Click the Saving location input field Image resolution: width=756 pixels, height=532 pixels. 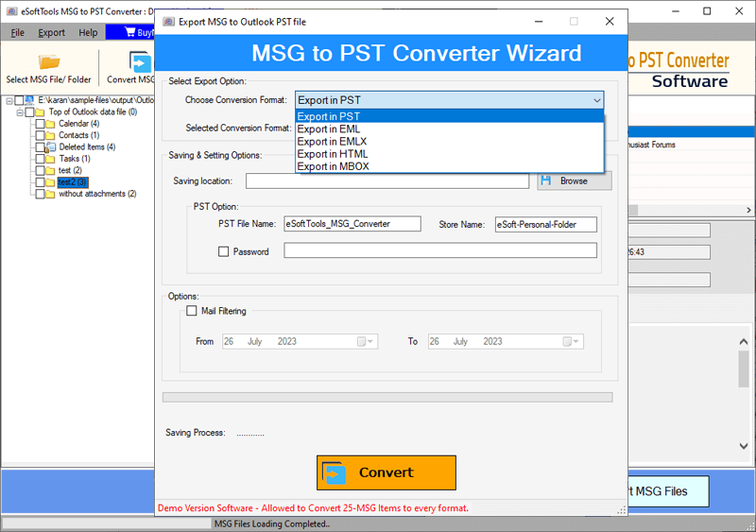pyautogui.click(x=387, y=180)
